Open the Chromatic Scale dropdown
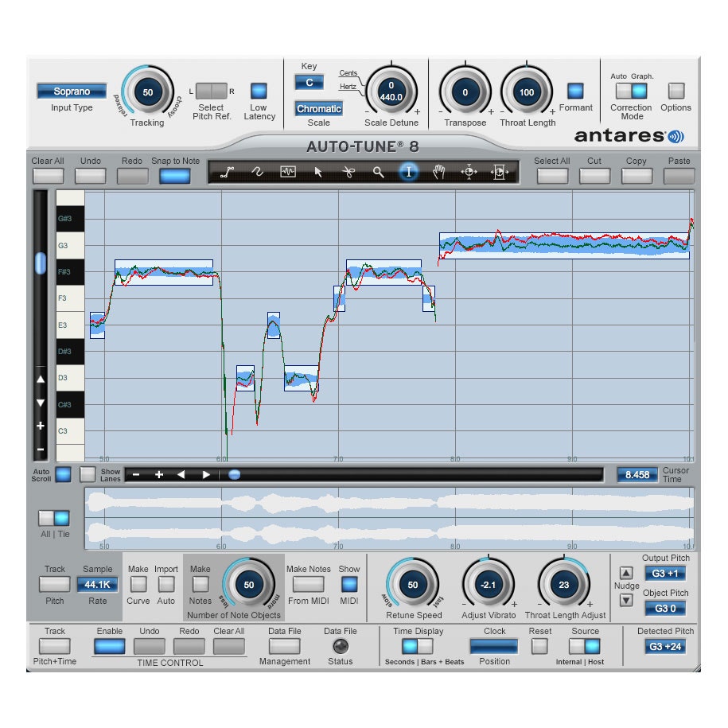This screenshot has width=728, height=728. [x=319, y=109]
